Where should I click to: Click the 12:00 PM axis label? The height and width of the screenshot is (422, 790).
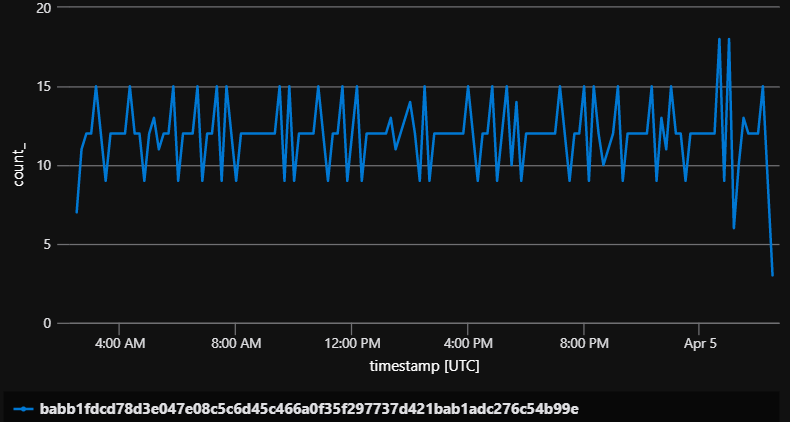pyautogui.click(x=351, y=344)
